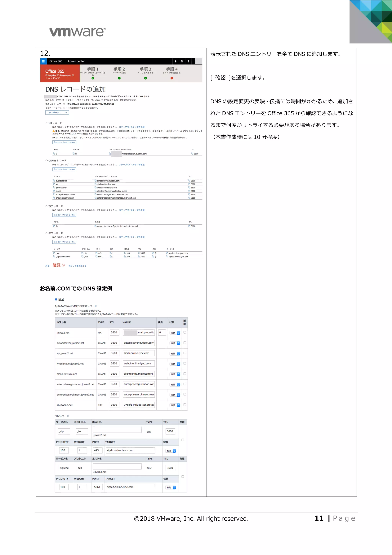Open the SRV section's ステップバイステップの手順 link

pyautogui.click(x=132, y=237)
